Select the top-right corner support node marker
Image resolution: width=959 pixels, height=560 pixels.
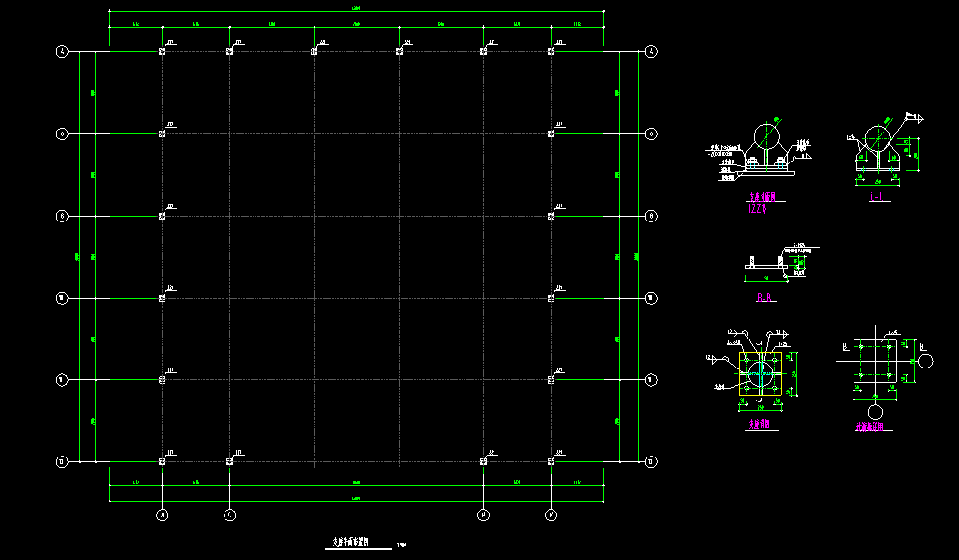[x=550, y=52]
